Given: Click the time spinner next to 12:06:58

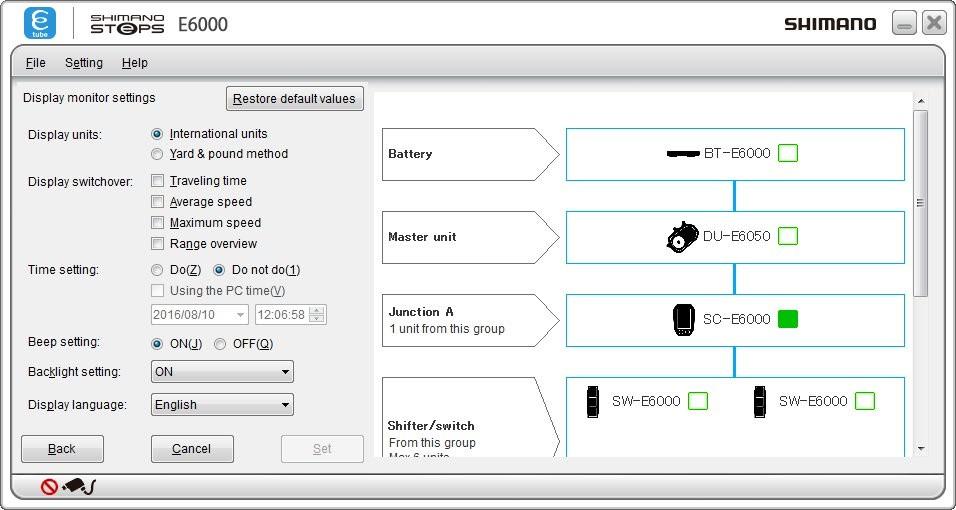Looking at the screenshot, I should coord(317,315).
